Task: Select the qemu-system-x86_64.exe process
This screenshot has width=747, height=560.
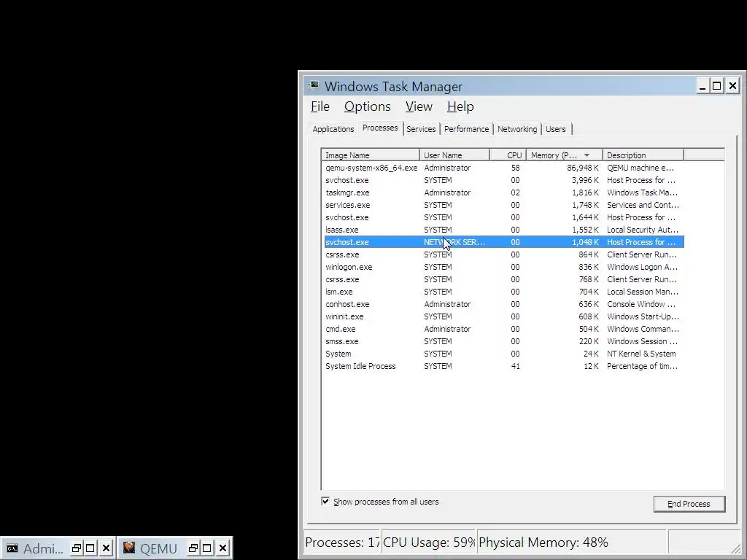Action: click(504, 168)
